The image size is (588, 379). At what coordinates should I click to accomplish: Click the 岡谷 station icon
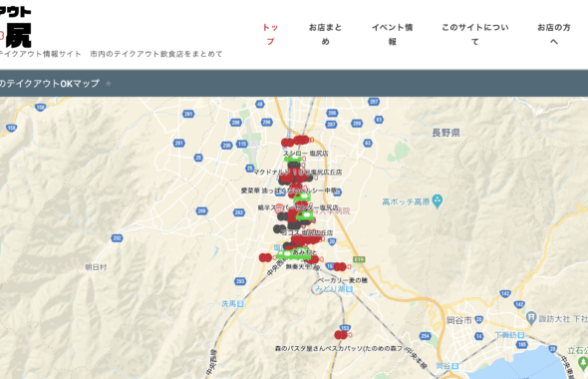(454, 366)
